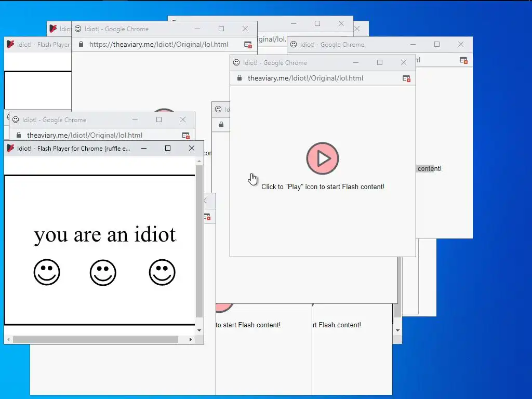Click popup-blocked icon in Chrome window directly above front Flash Player
The width and height of the screenshot is (532, 399).
pyautogui.click(x=185, y=136)
